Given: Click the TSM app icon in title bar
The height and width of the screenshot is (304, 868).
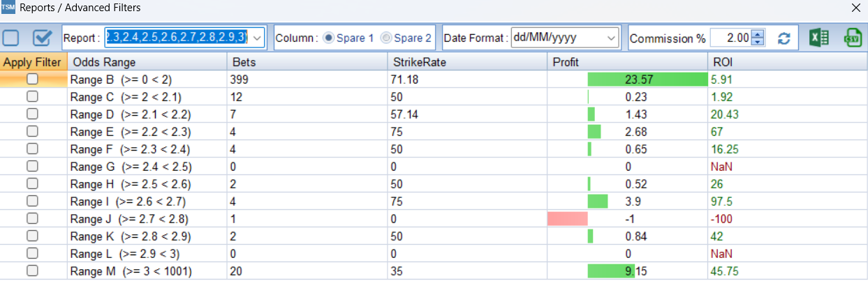Looking at the screenshot, I should click(x=8, y=8).
